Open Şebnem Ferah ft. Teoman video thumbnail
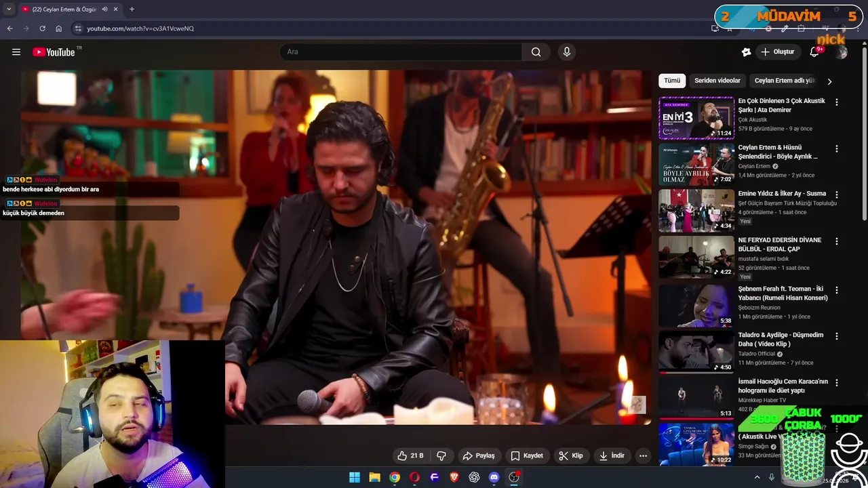Screen dimensions: 868x488 coord(696,304)
